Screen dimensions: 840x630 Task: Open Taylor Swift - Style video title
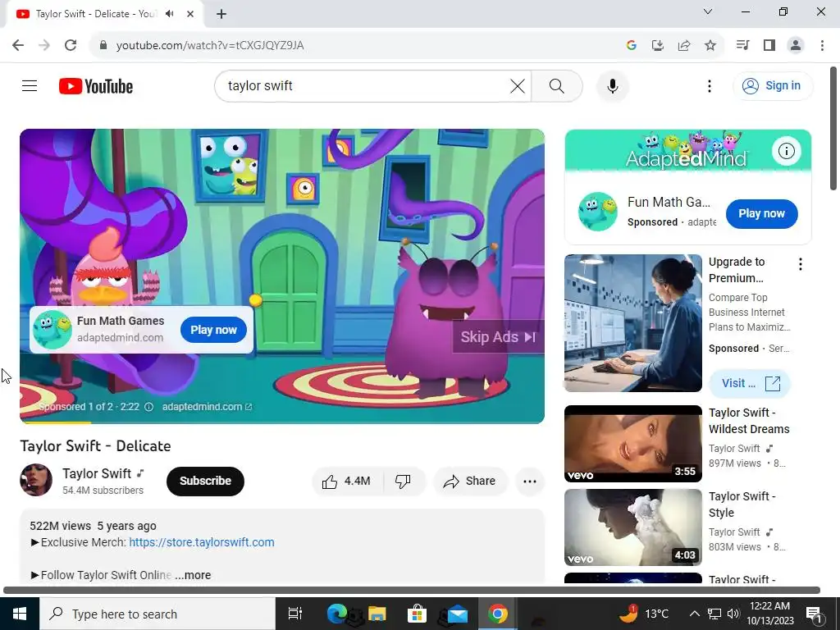[x=742, y=504]
